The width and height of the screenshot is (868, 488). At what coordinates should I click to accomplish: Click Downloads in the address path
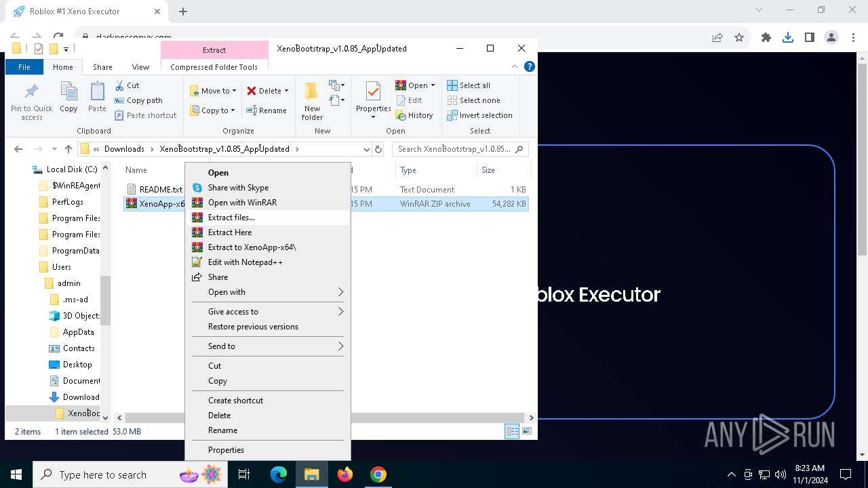click(124, 149)
